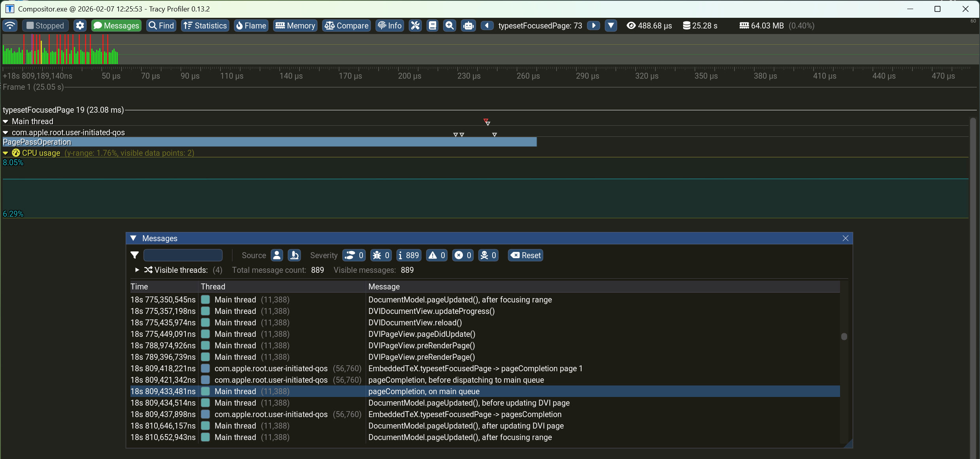Reset the message filters
Image resolution: width=980 pixels, height=459 pixels.
[x=525, y=255]
